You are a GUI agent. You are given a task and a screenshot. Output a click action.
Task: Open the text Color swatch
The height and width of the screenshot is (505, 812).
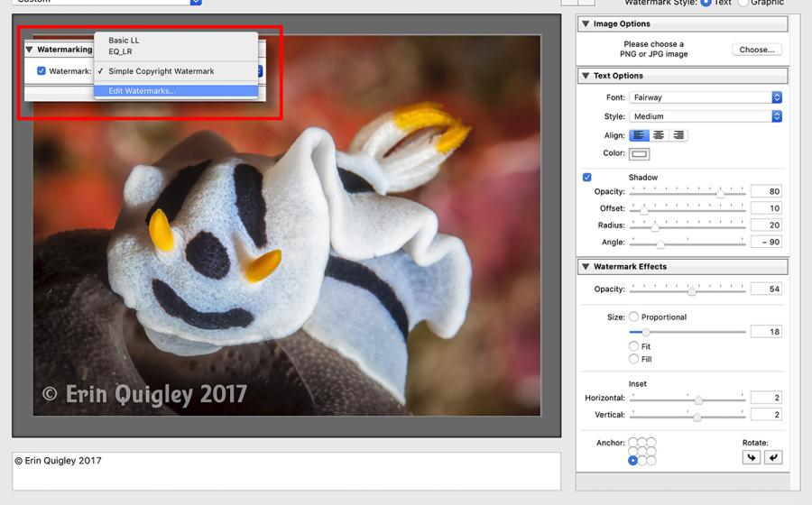pyautogui.click(x=640, y=154)
